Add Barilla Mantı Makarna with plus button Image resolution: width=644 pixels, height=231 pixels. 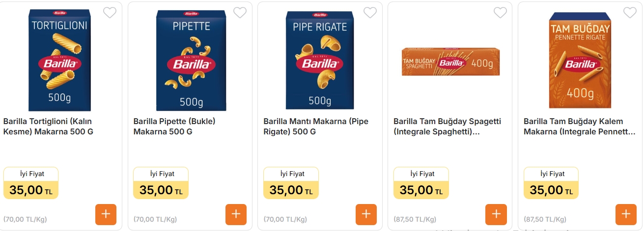coord(366,214)
